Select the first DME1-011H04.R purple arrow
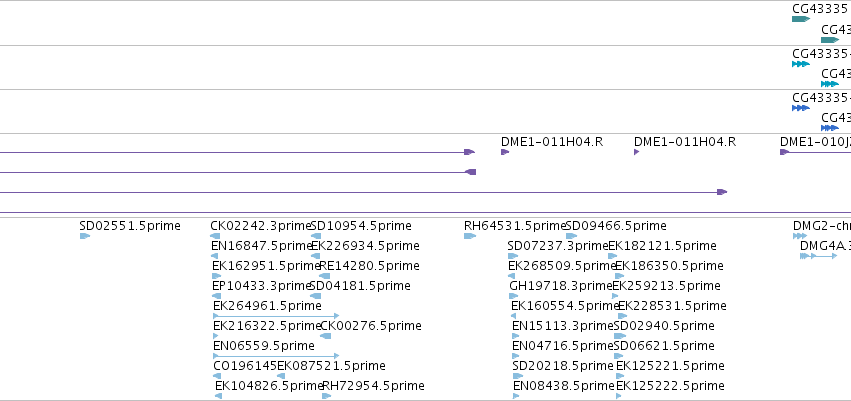The image size is (851, 401). point(505,152)
